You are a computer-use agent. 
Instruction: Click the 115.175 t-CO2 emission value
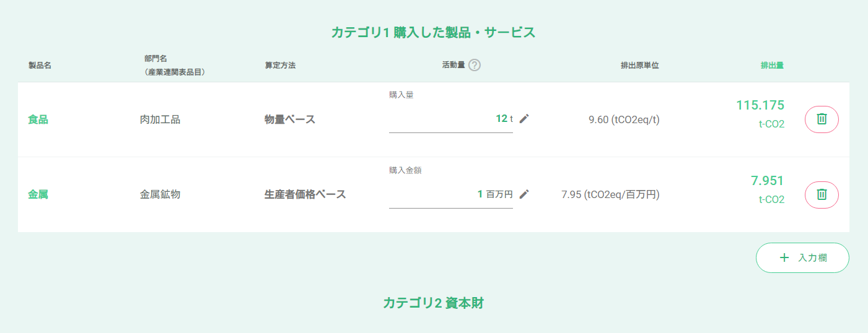click(760, 113)
